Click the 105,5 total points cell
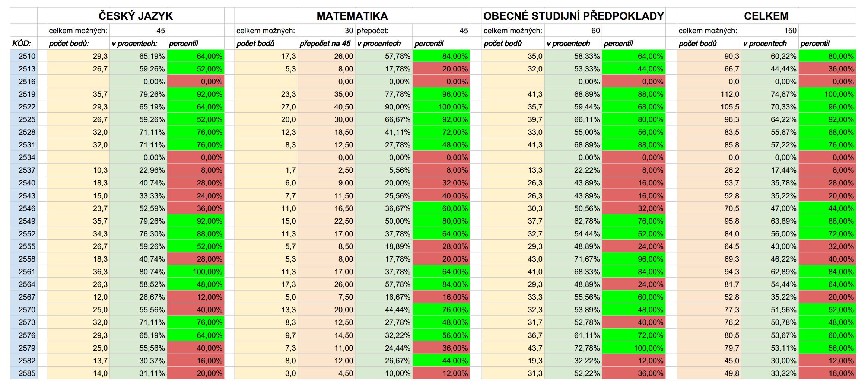Screen dimensions: 868x386 [709, 107]
